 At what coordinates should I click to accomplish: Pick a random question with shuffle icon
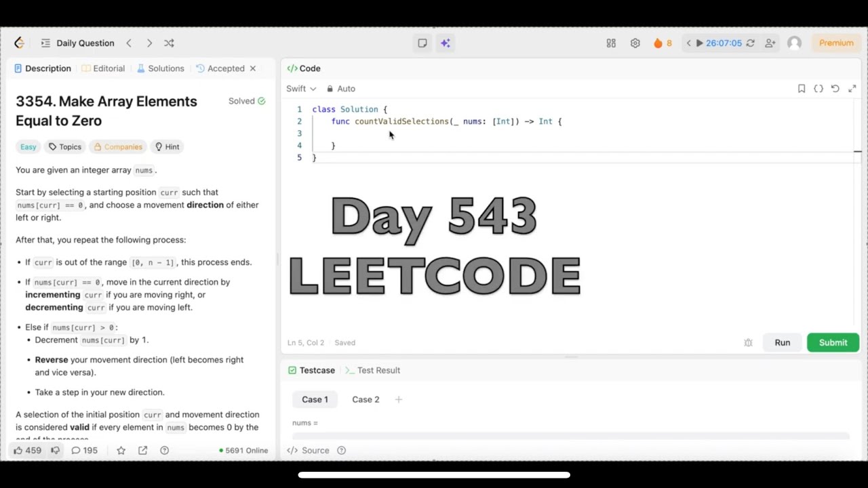tap(169, 43)
